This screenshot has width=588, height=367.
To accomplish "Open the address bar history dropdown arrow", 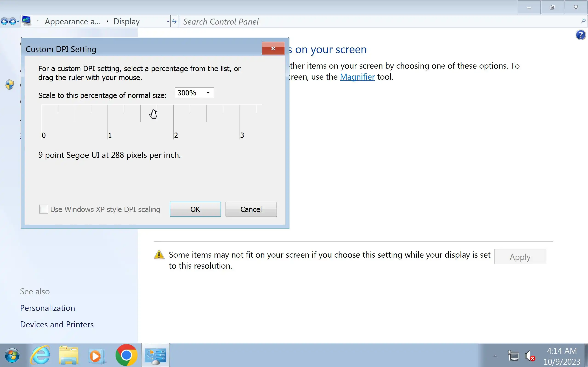I will pyautogui.click(x=168, y=22).
